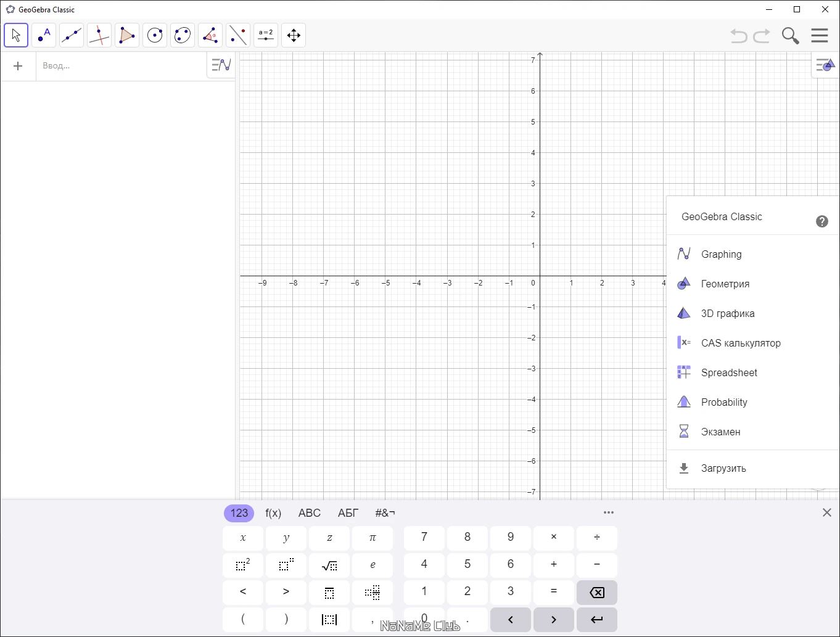The width and height of the screenshot is (840, 637).
Task: Switch keyboard to #&¬ symbols tab
Action: coord(385,513)
